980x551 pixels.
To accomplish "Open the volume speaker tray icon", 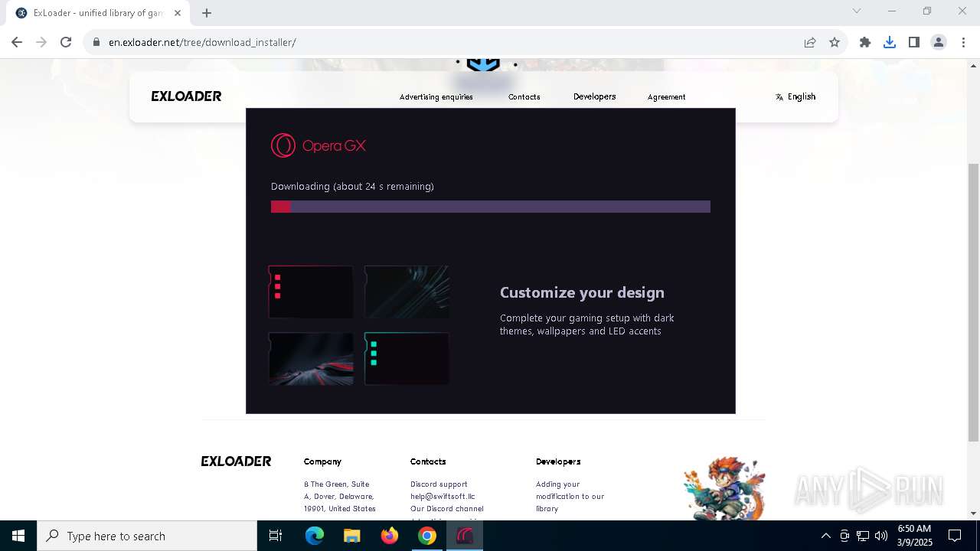I will 881,536.
